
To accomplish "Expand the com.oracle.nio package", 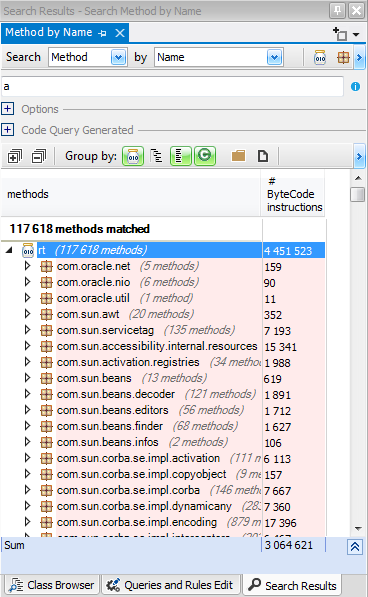I will 27,282.
